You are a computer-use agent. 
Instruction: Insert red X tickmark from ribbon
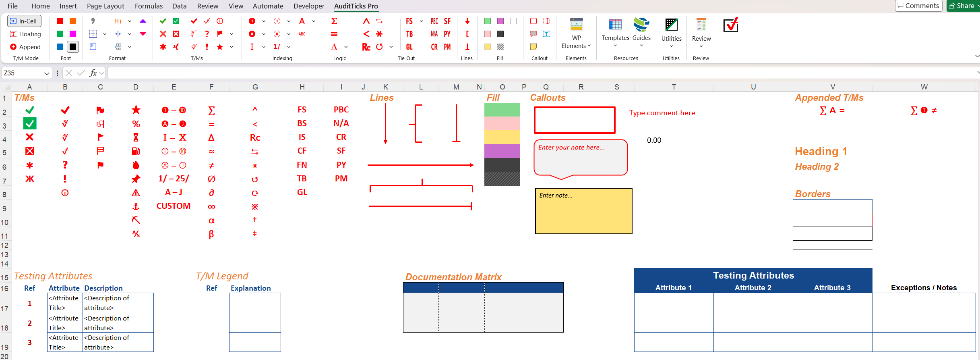(x=163, y=34)
